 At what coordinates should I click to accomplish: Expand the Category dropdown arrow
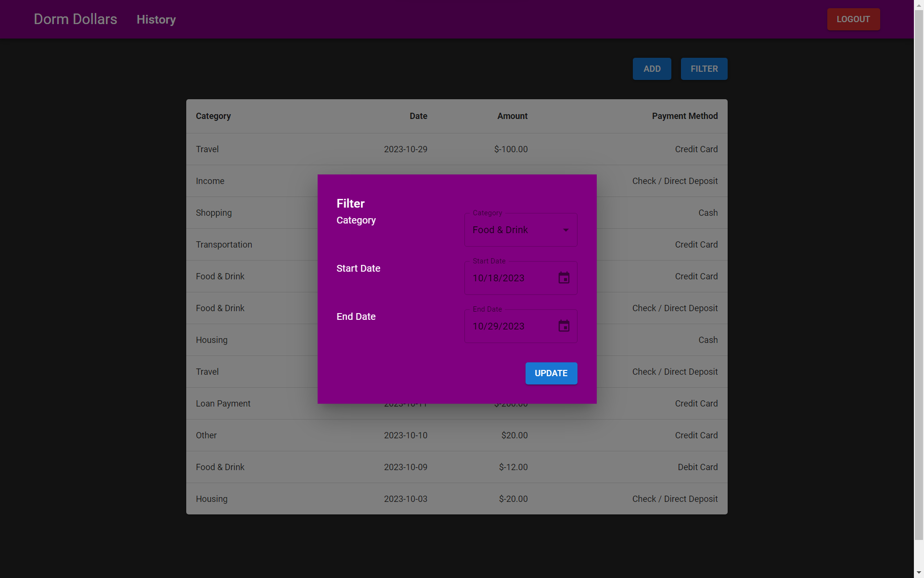click(565, 230)
